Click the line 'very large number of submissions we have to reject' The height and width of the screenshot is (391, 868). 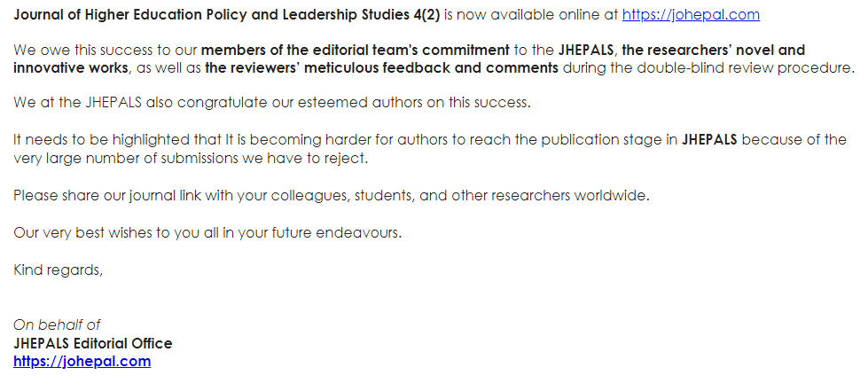point(191,159)
